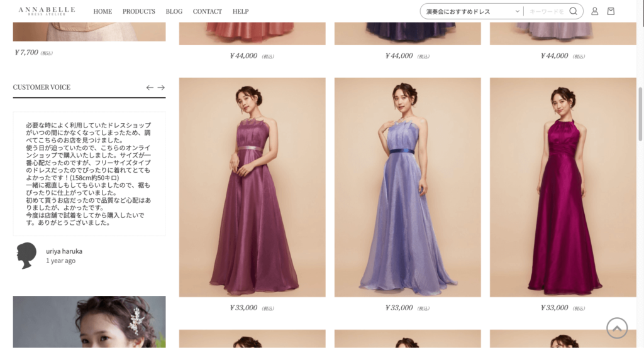Show next customer voice review
This screenshot has width=644, height=358.
tap(161, 87)
